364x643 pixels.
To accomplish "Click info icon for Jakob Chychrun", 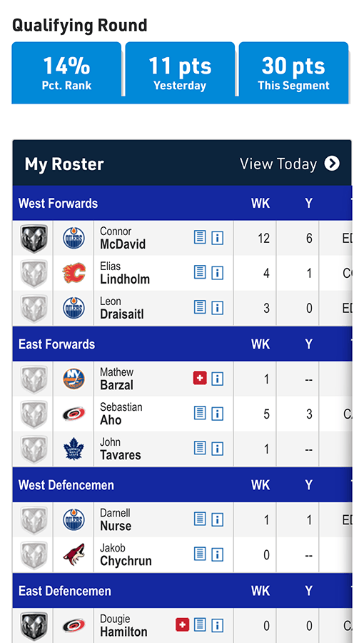I will tap(218, 554).
